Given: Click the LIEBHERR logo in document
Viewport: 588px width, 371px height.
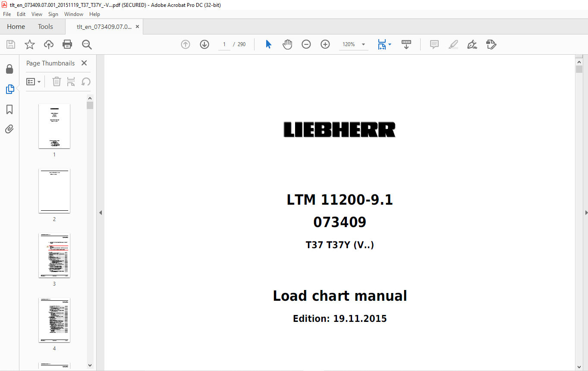Looking at the screenshot, I should pos(340,130).
